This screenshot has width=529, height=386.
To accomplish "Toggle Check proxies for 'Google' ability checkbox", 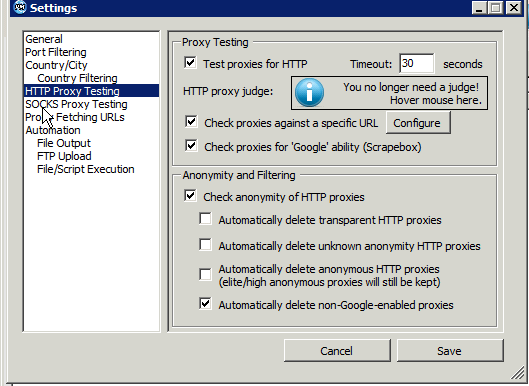I will (x=191, y=146).
